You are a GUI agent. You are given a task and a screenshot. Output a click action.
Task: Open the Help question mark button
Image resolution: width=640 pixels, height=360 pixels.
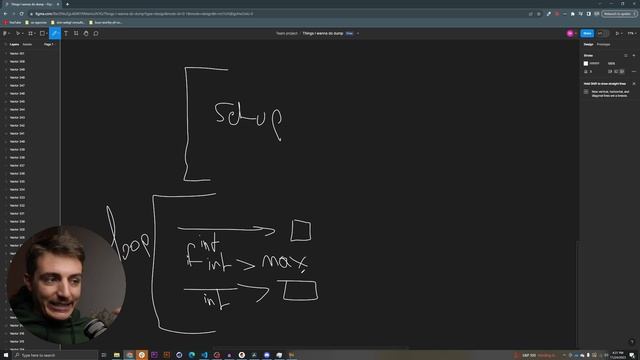point(632,342)
